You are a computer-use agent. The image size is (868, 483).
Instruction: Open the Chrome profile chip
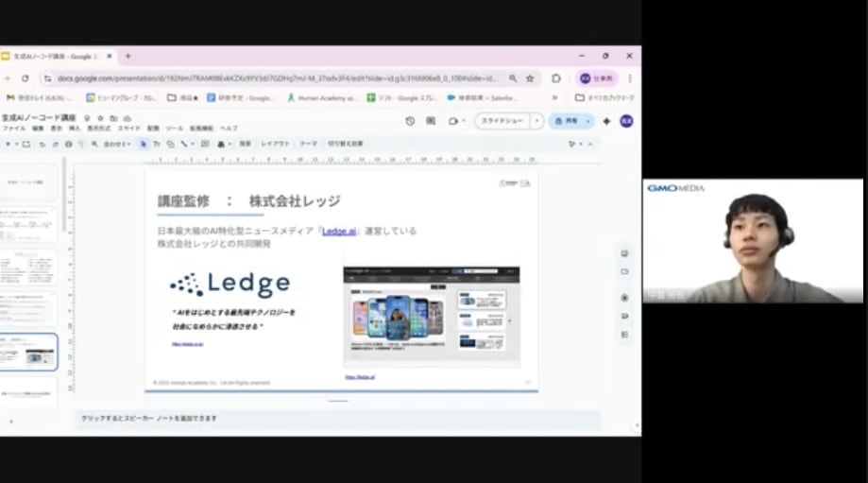point(596,78)
